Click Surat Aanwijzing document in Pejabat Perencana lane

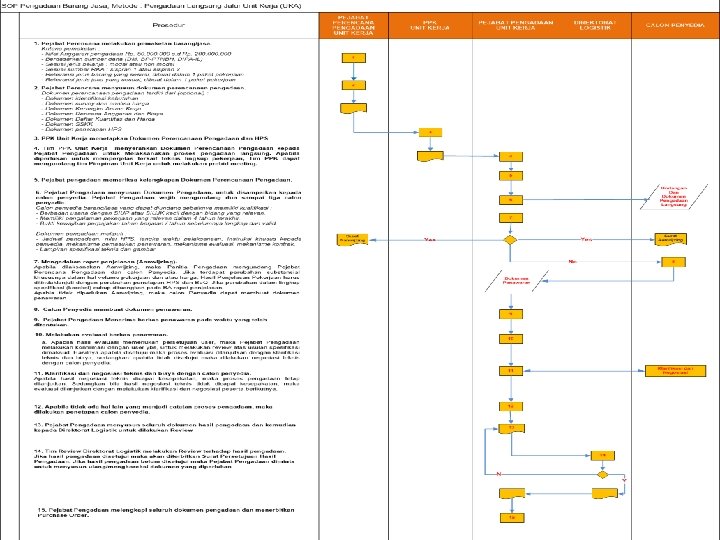point(352,240)
